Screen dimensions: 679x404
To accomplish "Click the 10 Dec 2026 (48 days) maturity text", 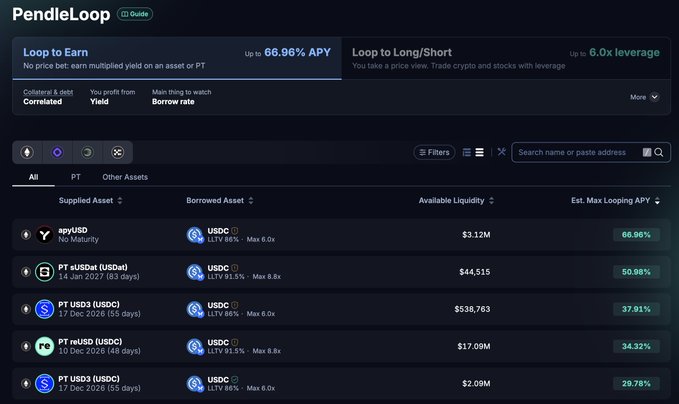I will pos(99,351).
